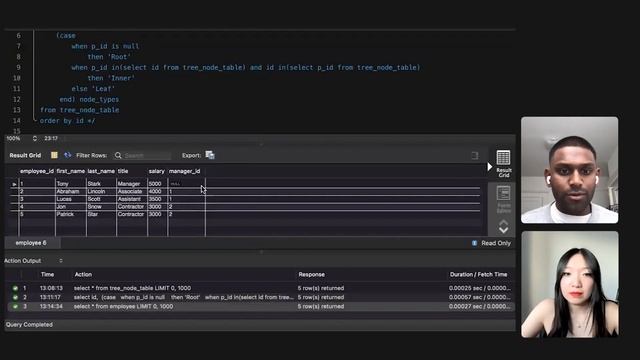640x360 pixels.
Task: Click the 5000 salary cell
Action: coord(158,184)
